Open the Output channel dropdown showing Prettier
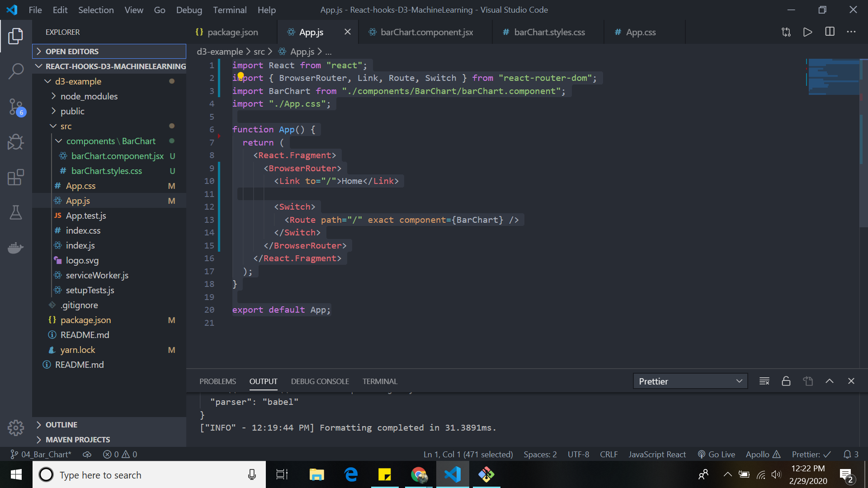Screen dimensions: 868x488 [x=690, y=381]
